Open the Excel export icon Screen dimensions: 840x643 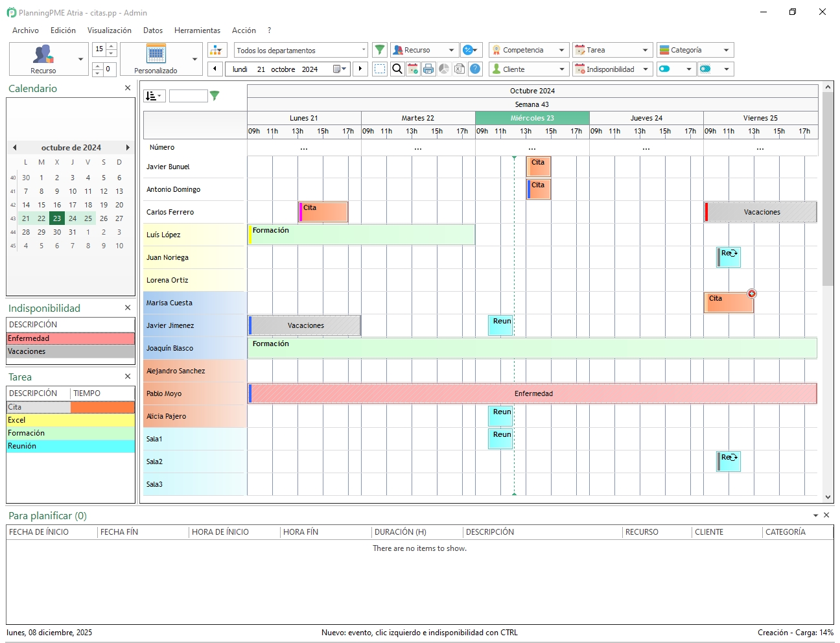[x=460, y=69]
